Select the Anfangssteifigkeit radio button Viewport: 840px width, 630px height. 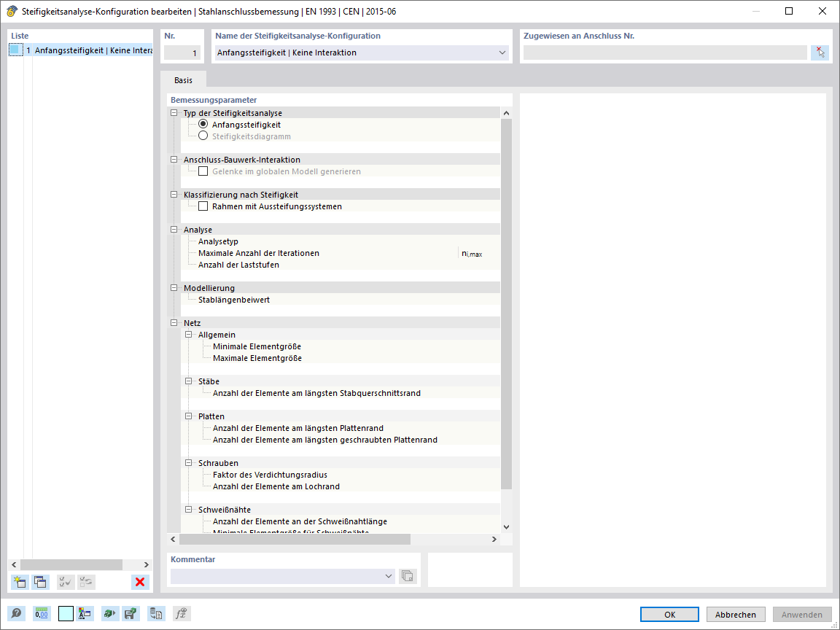(x=203, y=124)
